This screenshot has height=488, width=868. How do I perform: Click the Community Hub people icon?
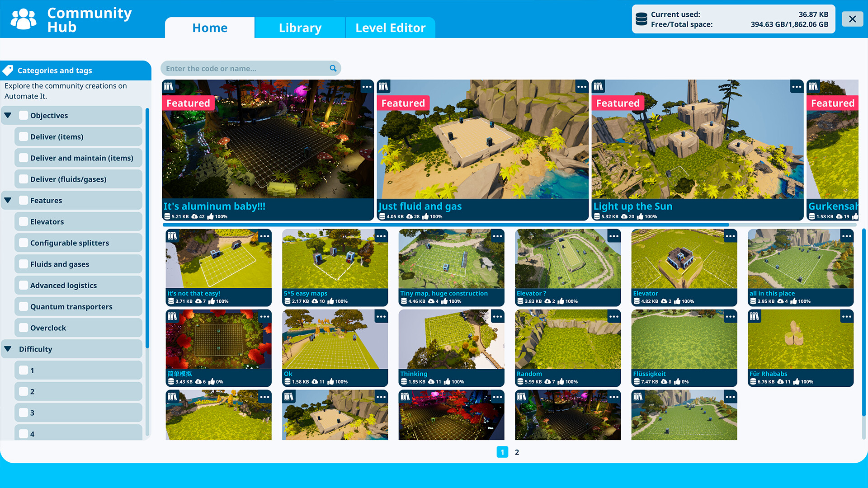[23, 19]
